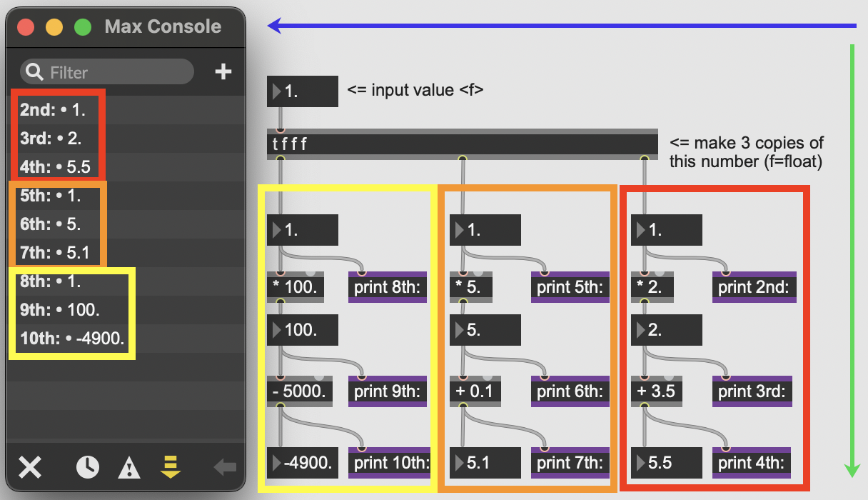
Task: Select the 'print 6th:' object
Action: tap(570, 391)
